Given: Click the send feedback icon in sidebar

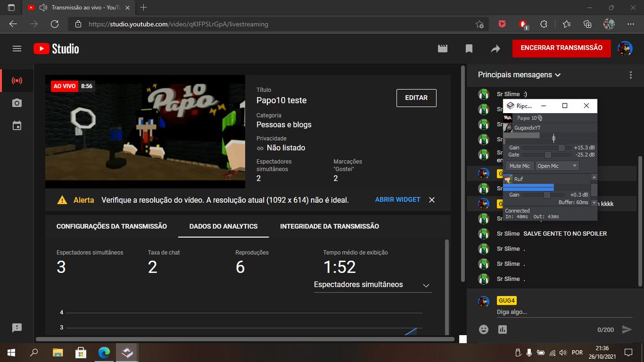Looking at the screenshot, I should click(17, 328).
